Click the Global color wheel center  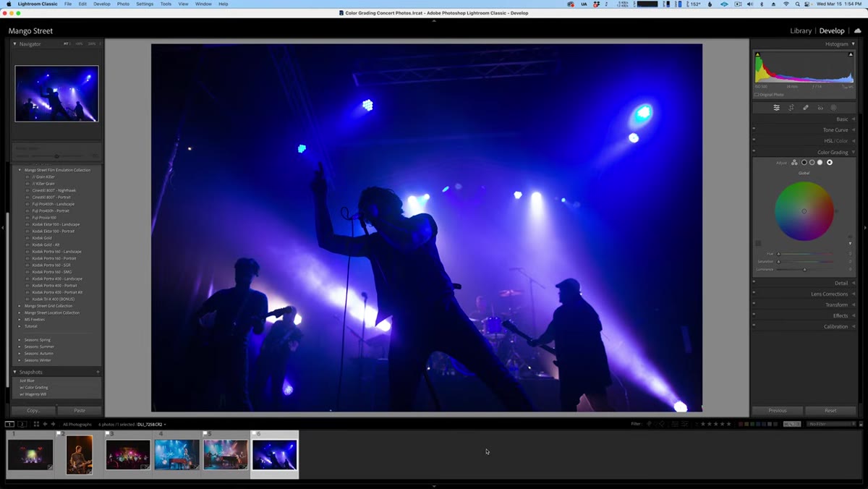[804, 211]
